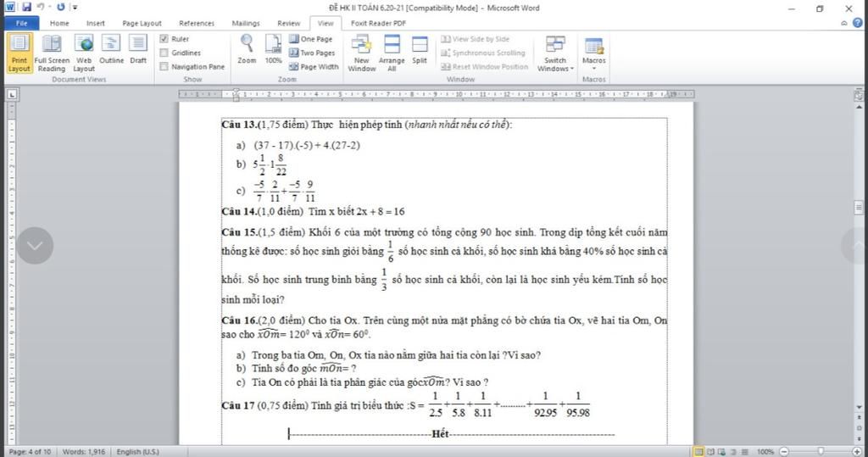Switch to the Review tab
This screenshot has height=457, width=868.
pyautogui.click(x=288, y=23)
